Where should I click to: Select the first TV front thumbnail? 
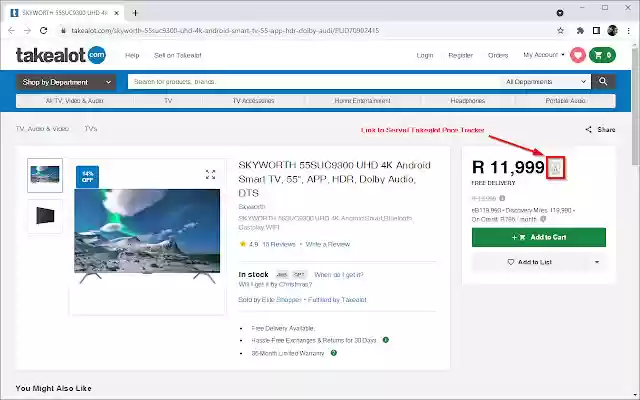tap(45, 175)
